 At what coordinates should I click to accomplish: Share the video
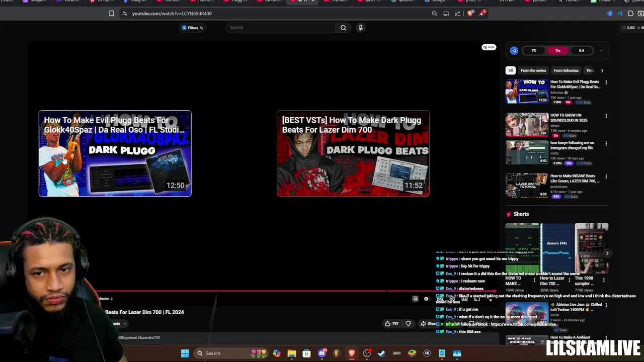429,324
